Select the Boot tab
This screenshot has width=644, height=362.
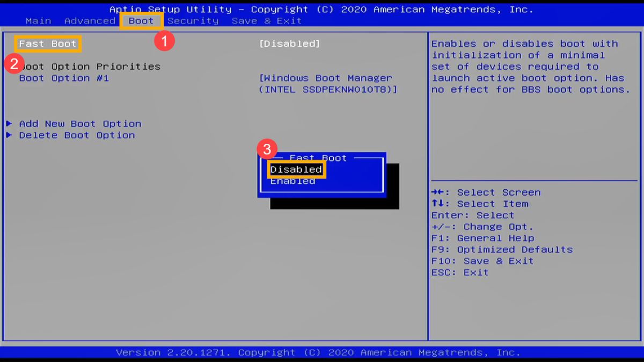pos(141,20)
